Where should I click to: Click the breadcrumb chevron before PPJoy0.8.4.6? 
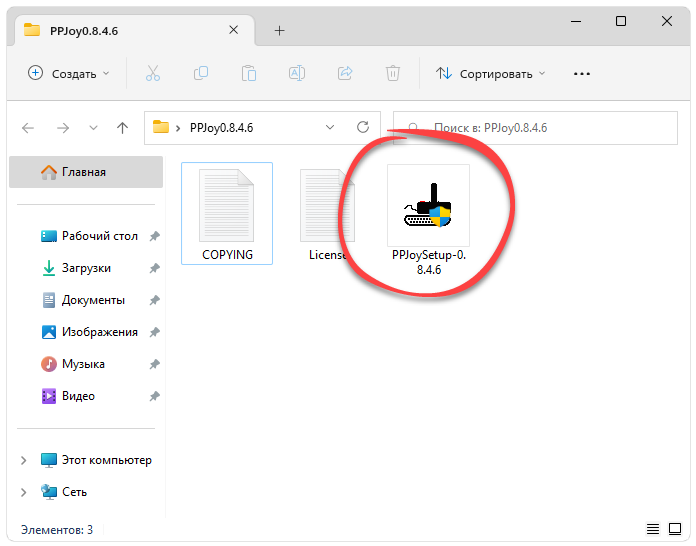click(178, 128)
